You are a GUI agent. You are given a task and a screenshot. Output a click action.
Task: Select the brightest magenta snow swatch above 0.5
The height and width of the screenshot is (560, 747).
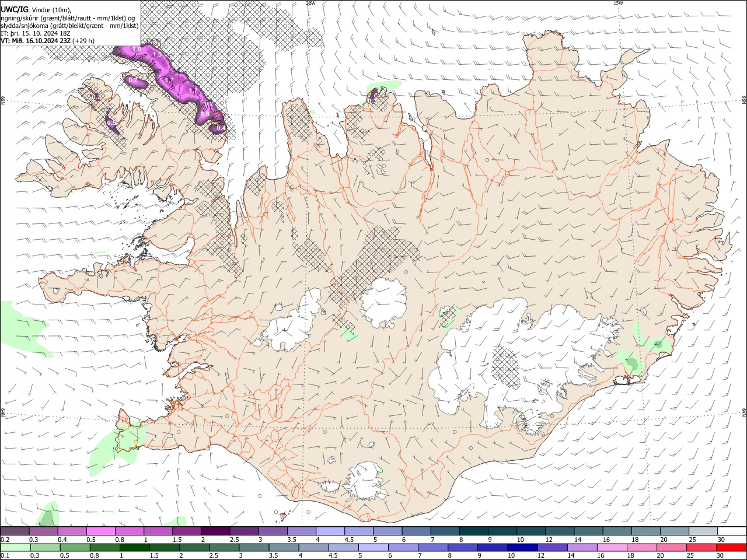point(101,531)
